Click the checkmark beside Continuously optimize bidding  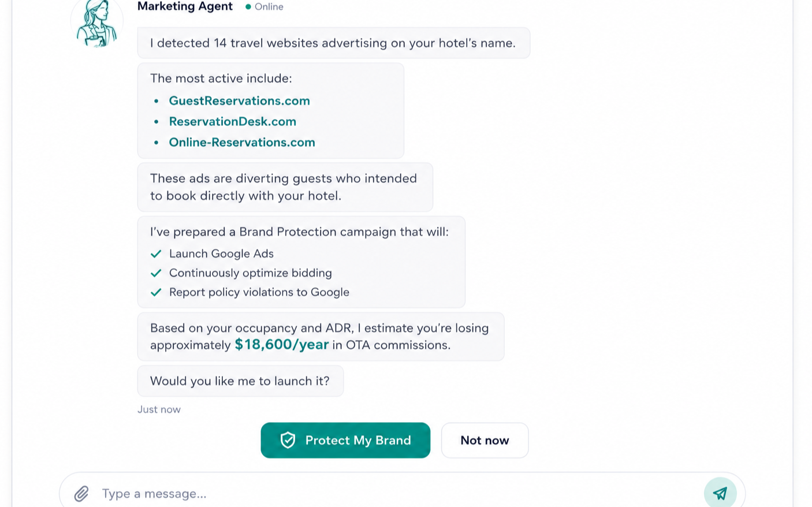point(156,273)
